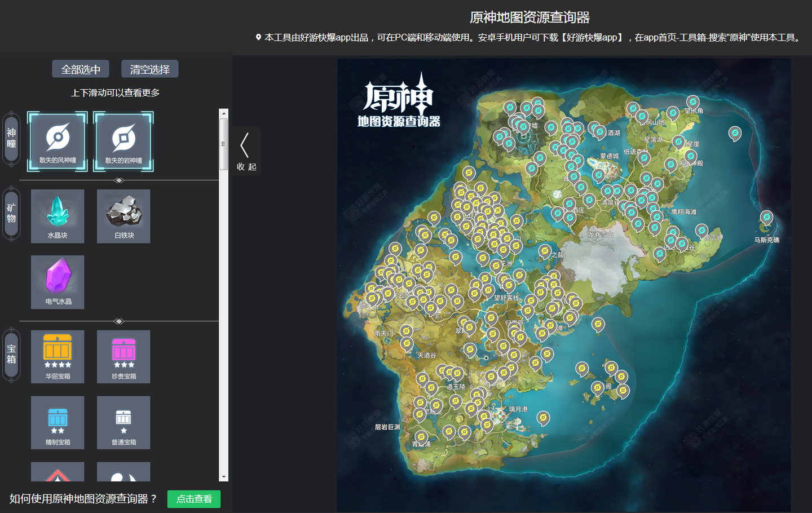Click the lower geo marker left of 天遒谷
The height and width of the screenshot is (513, 812).
point(407,343)
